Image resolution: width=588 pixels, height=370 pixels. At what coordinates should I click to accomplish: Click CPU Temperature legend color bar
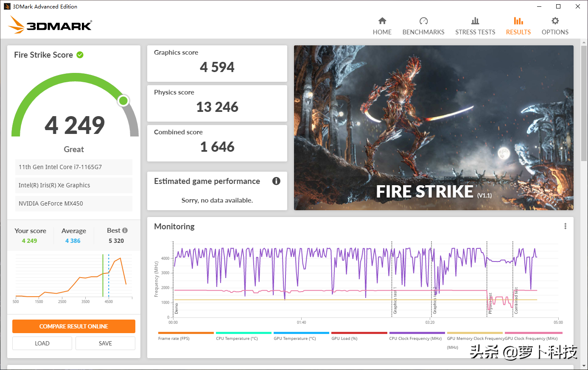click(244, 333)
